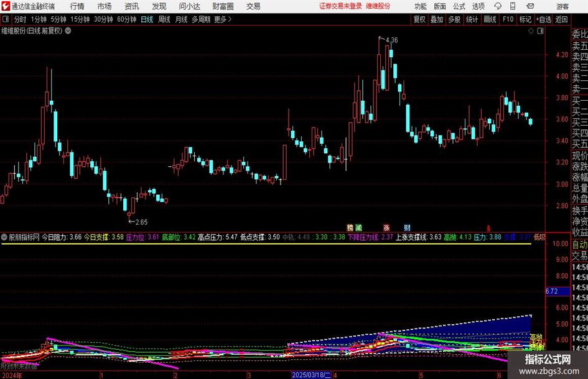Click the 多股 multi-stock button

(x=454, y=19)
